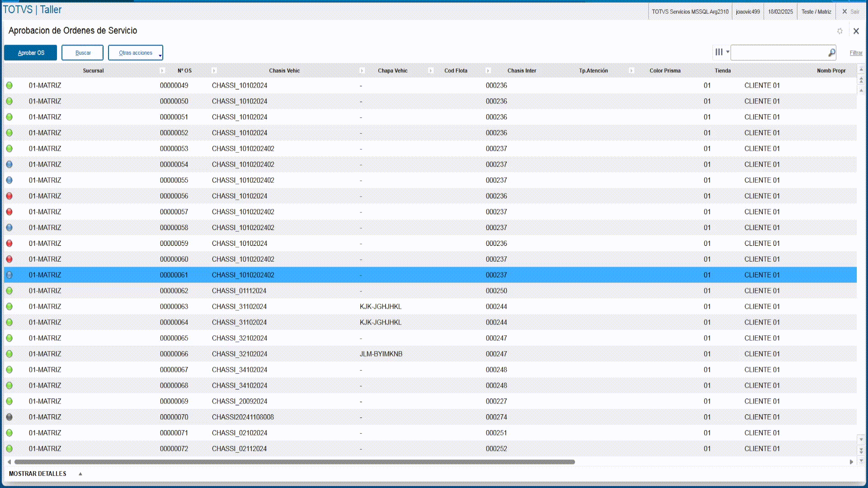Click red status dot of OS 00000056

coord(9,196)
